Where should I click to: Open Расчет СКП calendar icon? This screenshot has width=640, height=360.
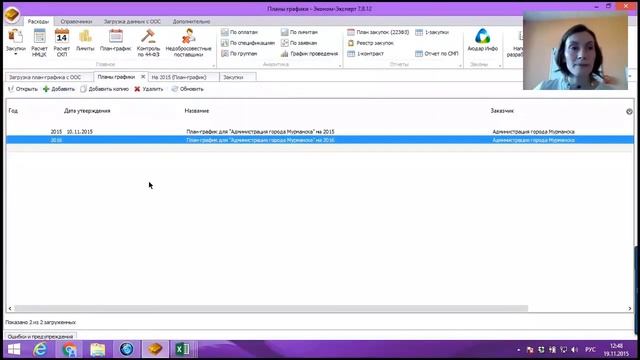click(62, 42)
